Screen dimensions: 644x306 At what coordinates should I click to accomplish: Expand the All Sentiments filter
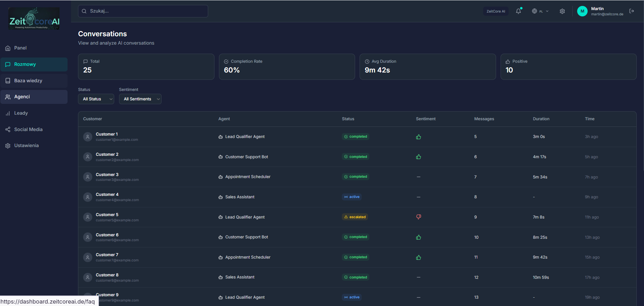(140, 99)
